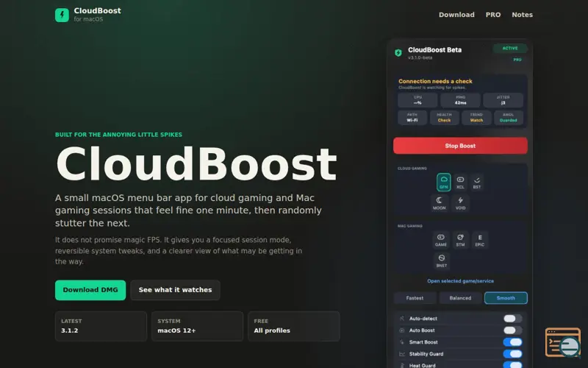
Task: Click the green CloudBoost lightning logo
Action: tap(62, 15)
